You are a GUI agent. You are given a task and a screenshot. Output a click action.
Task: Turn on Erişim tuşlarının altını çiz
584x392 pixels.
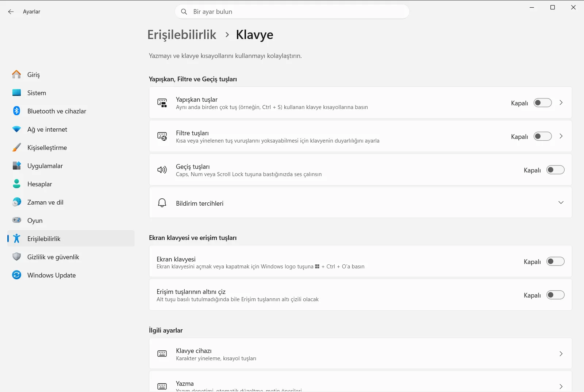(555, 295)
